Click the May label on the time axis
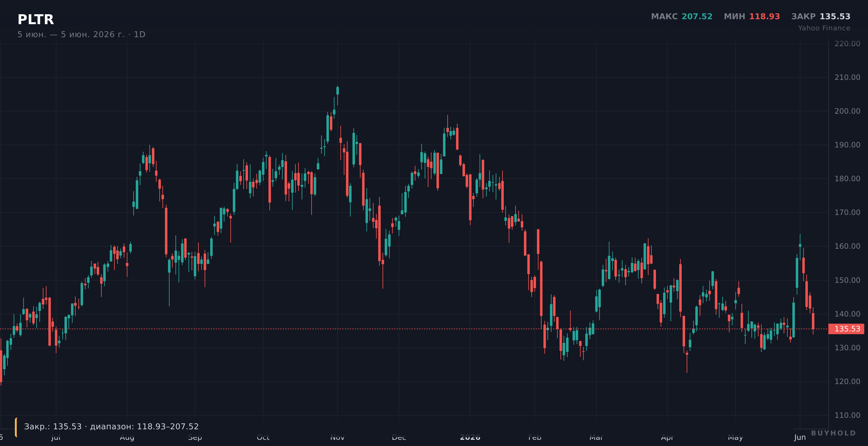868x446 pixels. tap(735, 437)
